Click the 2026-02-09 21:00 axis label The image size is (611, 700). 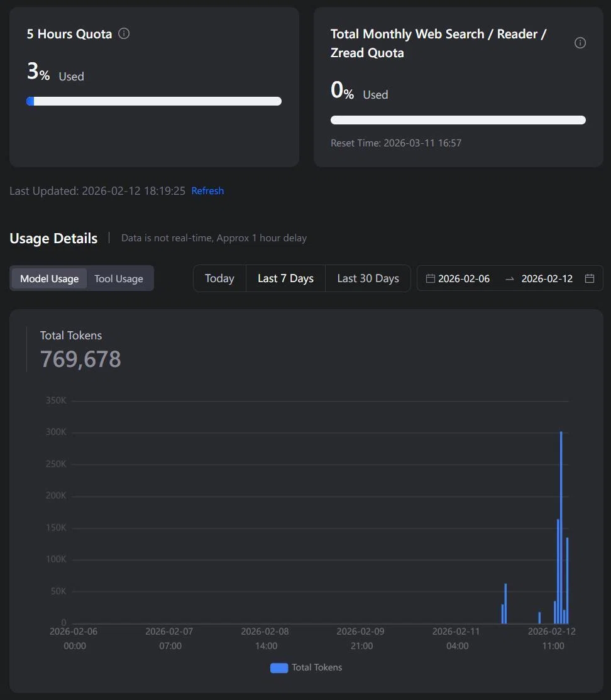tap(360, 638)
